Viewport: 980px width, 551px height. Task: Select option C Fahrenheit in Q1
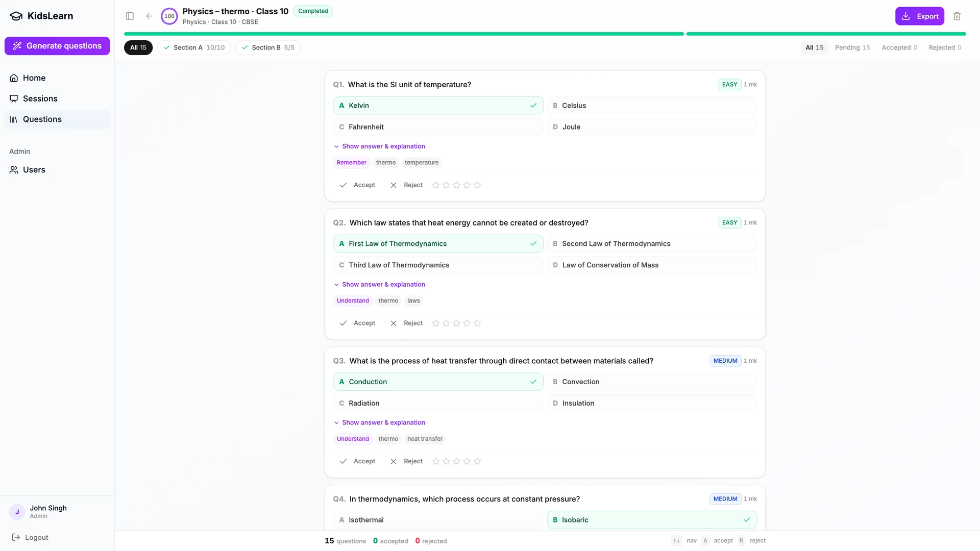coord(438,127)
